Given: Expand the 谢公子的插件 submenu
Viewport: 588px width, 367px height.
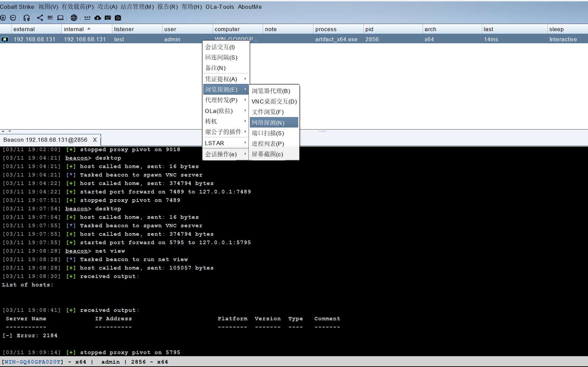Looking at the screenshot, I should coord(226,132).
